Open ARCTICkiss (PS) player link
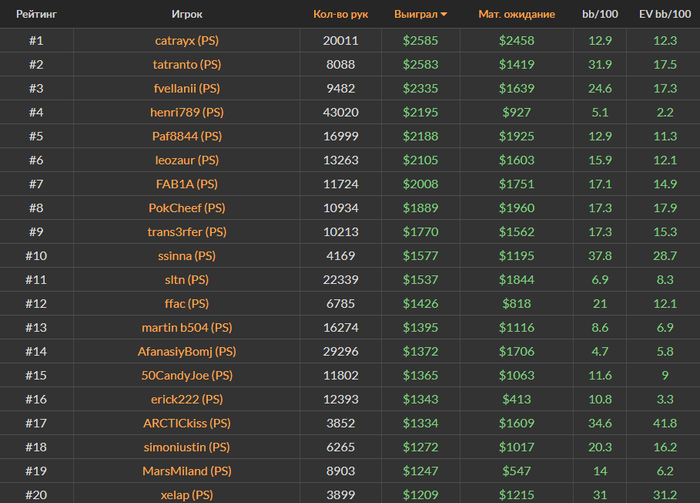This screenshot has height=503, width=700. [x=187, y=423]
